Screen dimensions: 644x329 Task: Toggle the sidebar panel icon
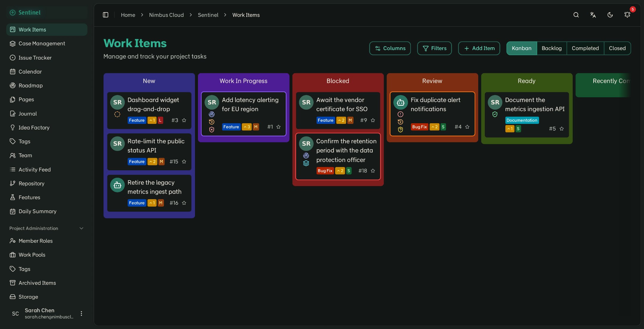pyautogui.click(x=106, y=15)
